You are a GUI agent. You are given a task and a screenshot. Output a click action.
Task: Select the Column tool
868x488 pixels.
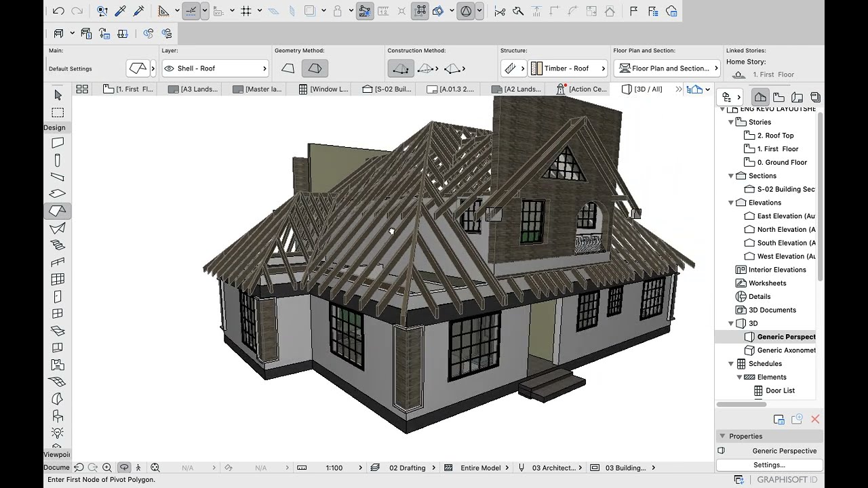pyautogui.click(x=58, y=160)
